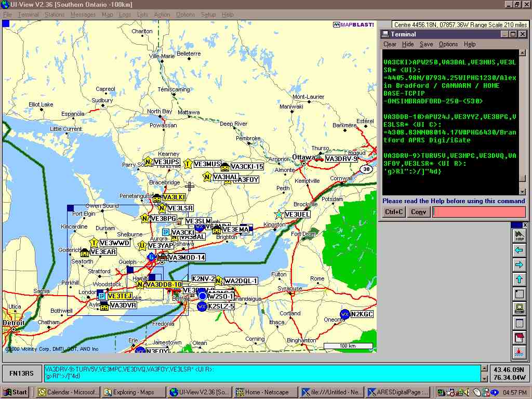Click the monitor pane scroll down arrow
Image resolution: width=532 pixels, height=399 pixels.
pyautogui.click(x=484, y=378)
